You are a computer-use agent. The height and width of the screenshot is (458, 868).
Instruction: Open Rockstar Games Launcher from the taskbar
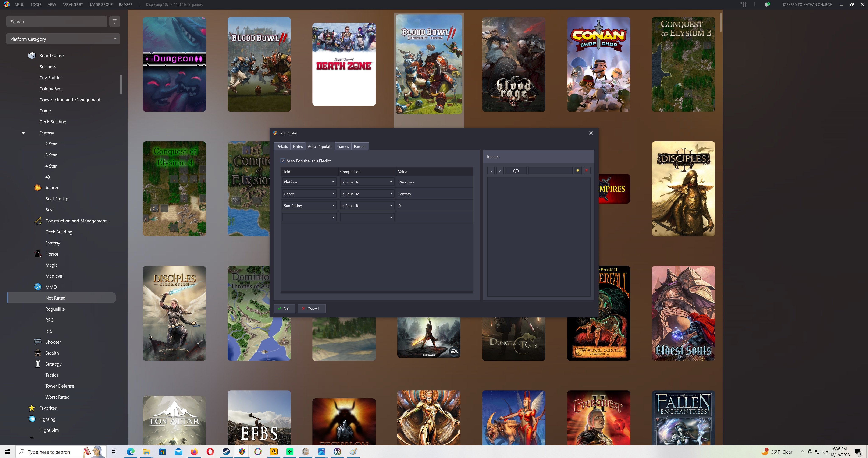point(274,452)
